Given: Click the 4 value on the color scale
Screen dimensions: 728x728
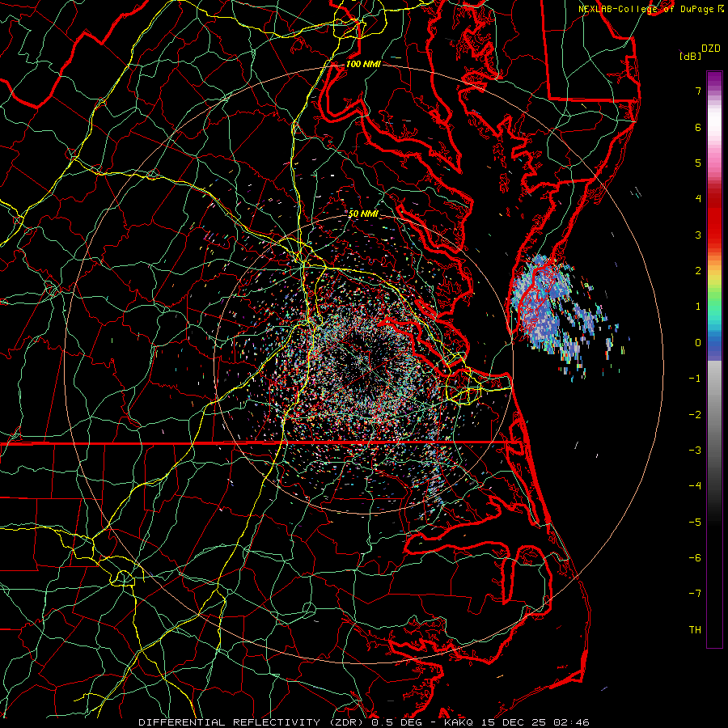Looking at the screenshot, I should pos(698,199).
